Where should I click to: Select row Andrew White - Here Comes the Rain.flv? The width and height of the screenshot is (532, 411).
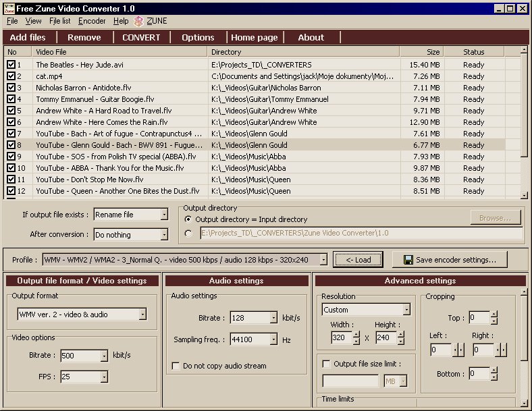(x=255, y=122)
